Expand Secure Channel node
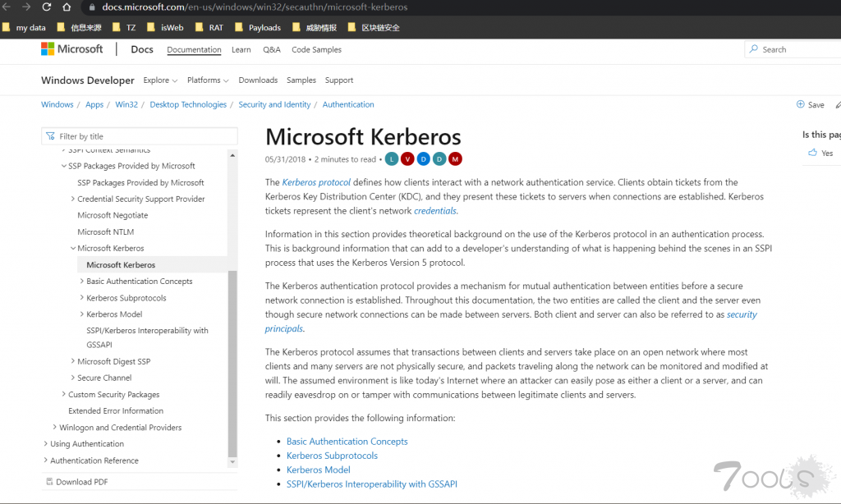Screen dimensions: 841x504 73,378
